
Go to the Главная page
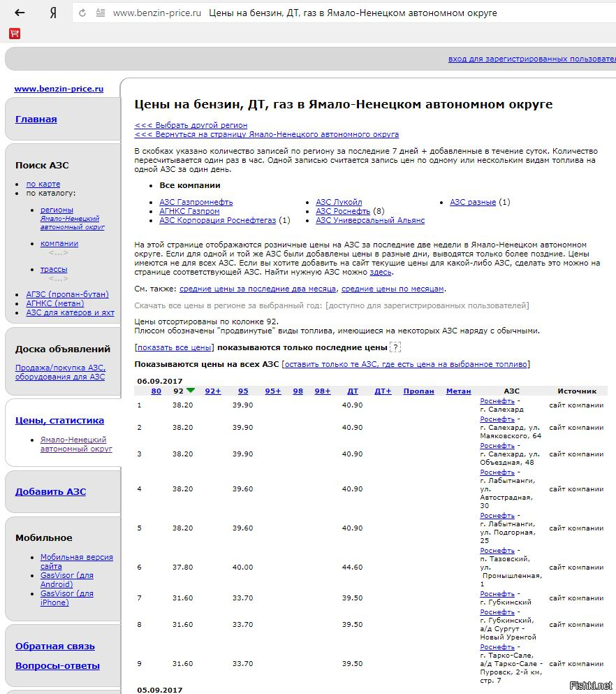(x=36, y=119)
